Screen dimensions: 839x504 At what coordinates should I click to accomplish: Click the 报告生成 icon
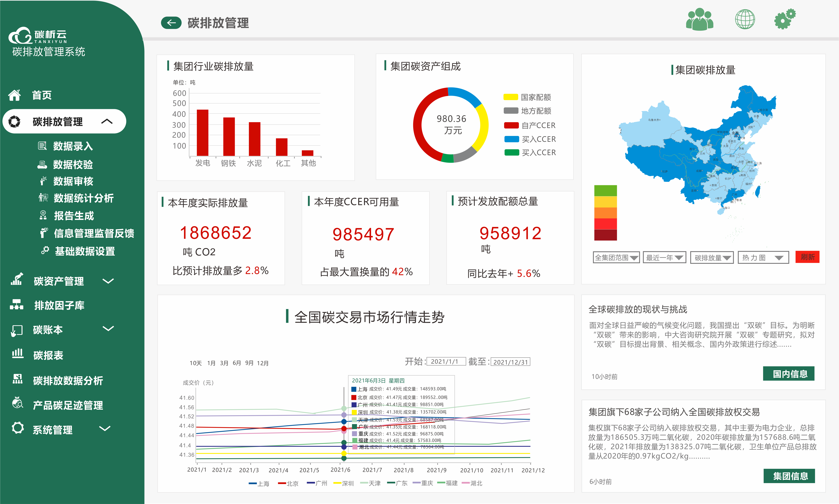(43, 215)
